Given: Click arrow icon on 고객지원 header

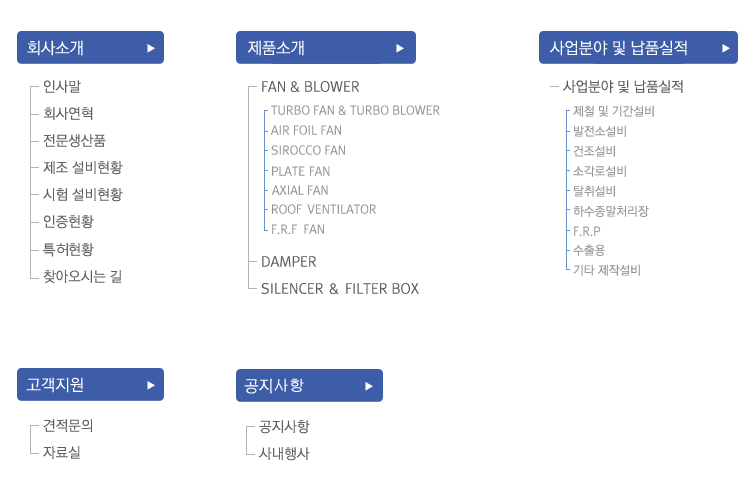Looking at the screenshot, I should (151, 385).
